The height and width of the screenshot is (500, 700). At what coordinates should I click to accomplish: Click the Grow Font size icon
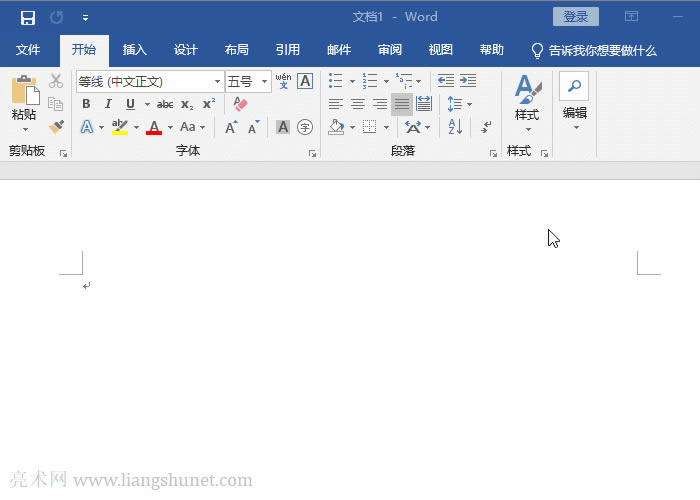point(231,127)
